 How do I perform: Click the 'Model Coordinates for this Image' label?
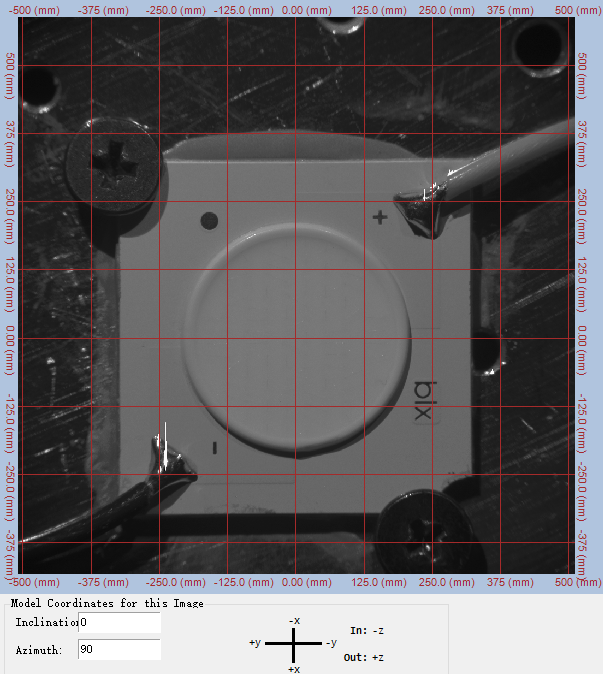tap(107, 603)
